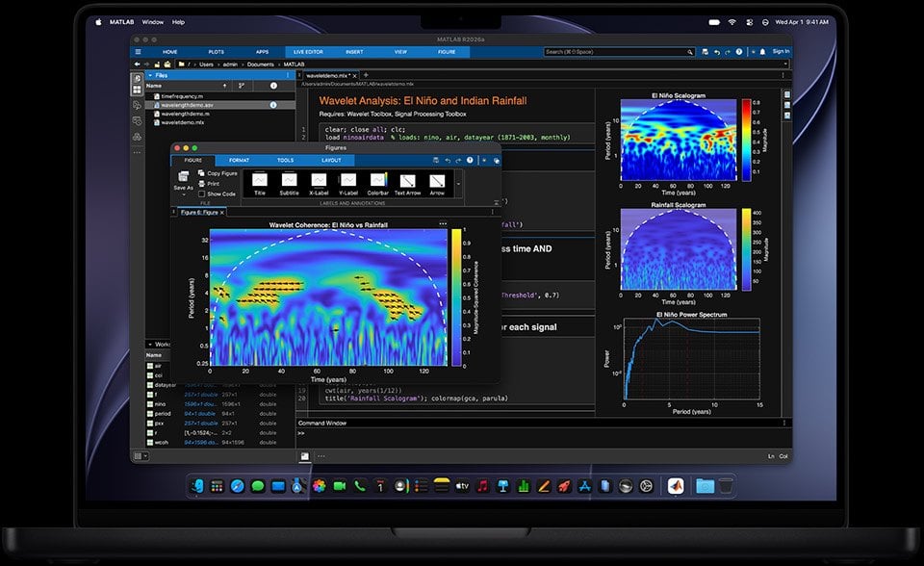
Task: Open the PLOTS tab
Action: 217,52
